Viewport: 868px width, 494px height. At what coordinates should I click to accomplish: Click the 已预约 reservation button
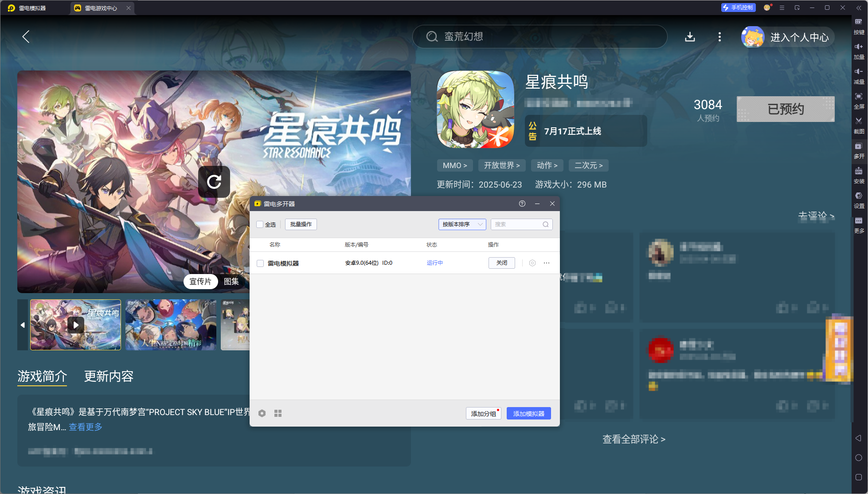(x=786, y=109)
